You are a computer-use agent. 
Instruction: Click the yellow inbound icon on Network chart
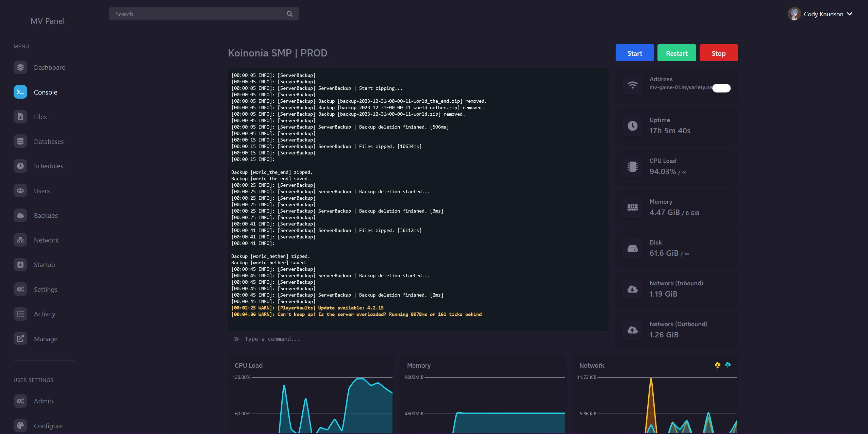(718, 365)
